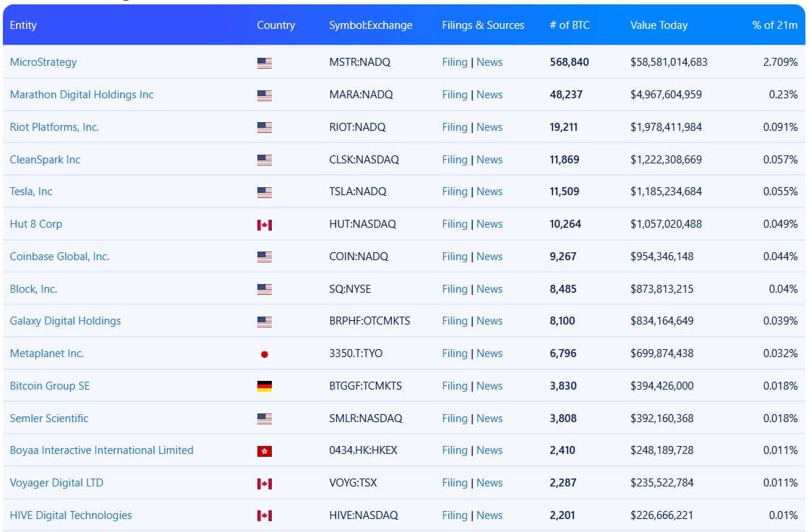Sort by the Value Today column header
809x532 pixels.
659,25
